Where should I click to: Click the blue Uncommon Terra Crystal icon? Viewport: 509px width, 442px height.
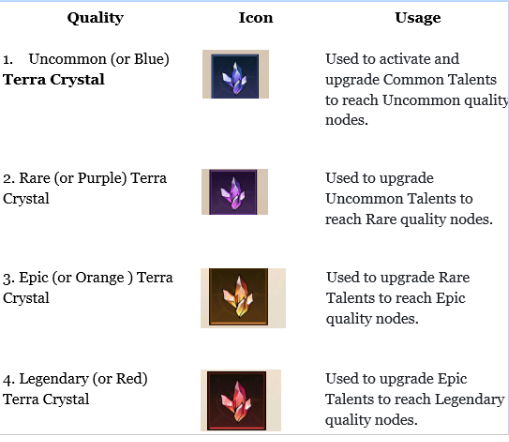coord(235,76)
